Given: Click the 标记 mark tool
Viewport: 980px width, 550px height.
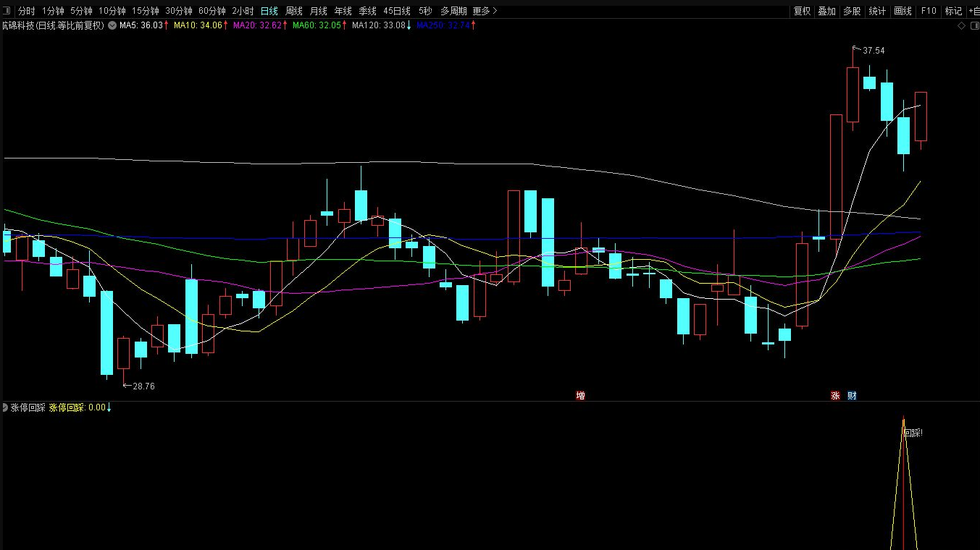Looking at the screenshot, I should click(x=953, y=11).
